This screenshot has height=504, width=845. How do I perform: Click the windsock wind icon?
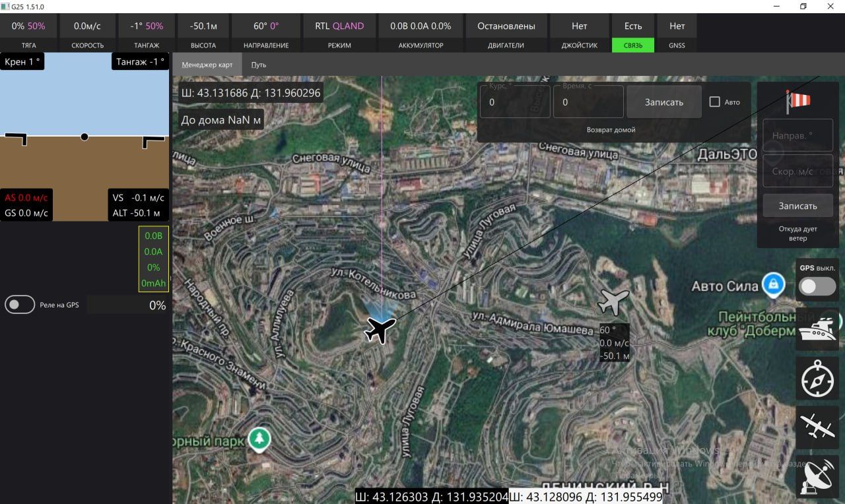point(797,101)
